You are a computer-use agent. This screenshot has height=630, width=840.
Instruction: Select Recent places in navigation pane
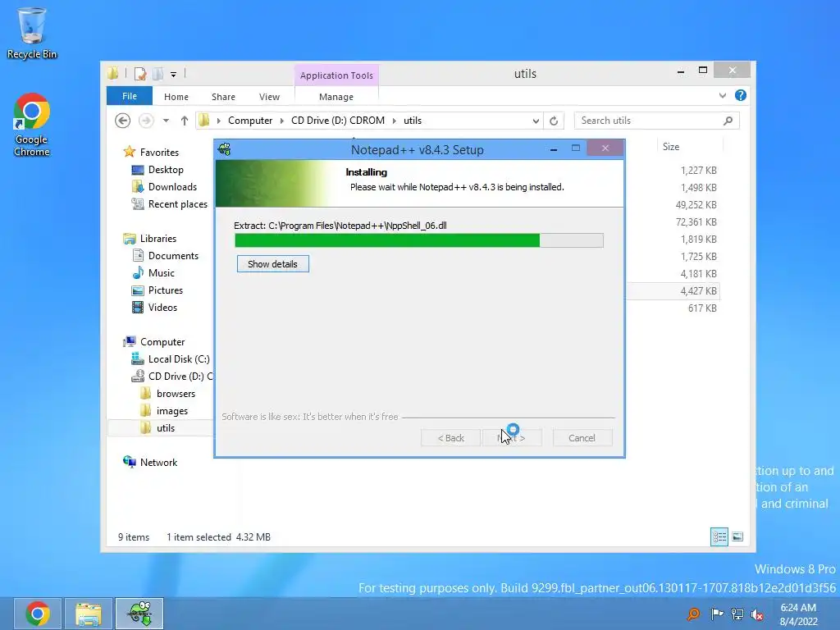tap(177, 204)
